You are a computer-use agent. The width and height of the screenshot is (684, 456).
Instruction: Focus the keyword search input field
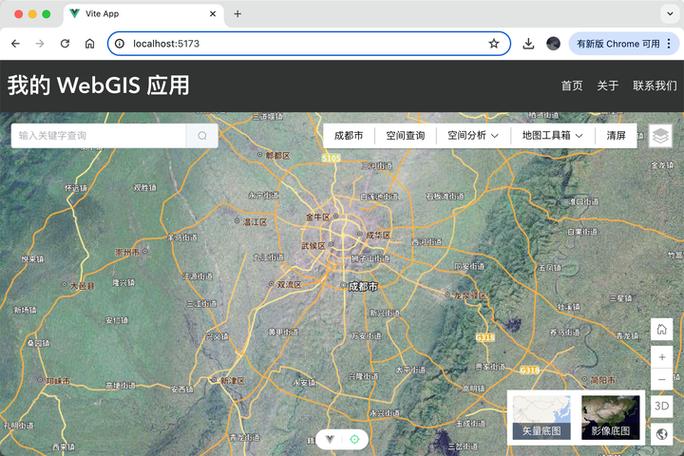99,136
